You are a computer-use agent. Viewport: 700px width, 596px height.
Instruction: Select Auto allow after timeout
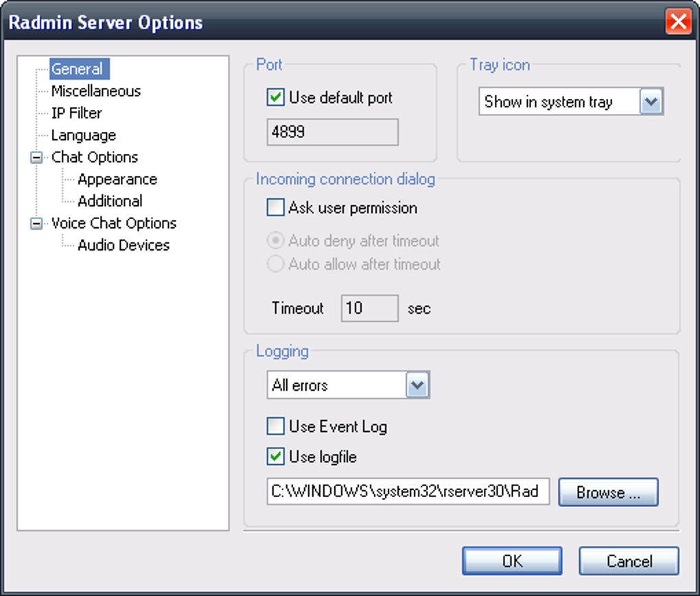click(275, 264)
